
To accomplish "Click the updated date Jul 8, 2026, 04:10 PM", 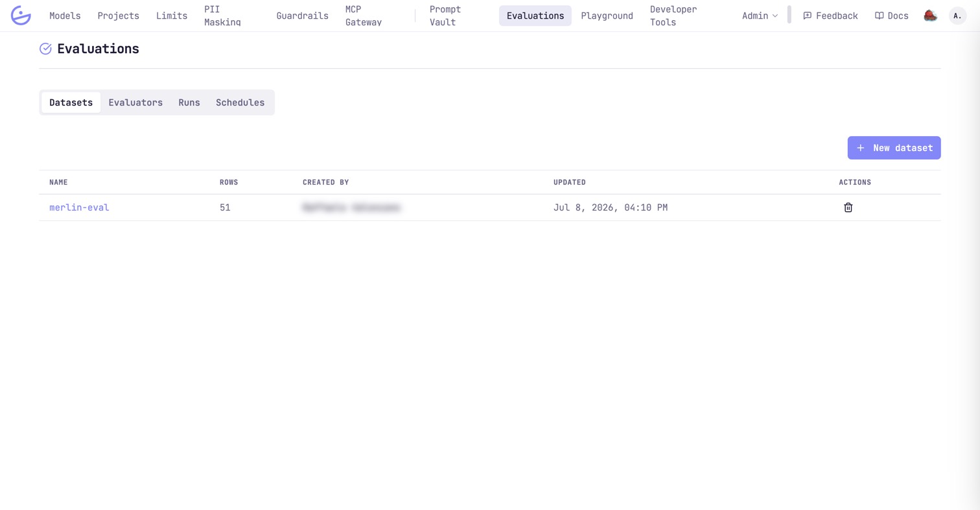I will (x=611, y=207).
